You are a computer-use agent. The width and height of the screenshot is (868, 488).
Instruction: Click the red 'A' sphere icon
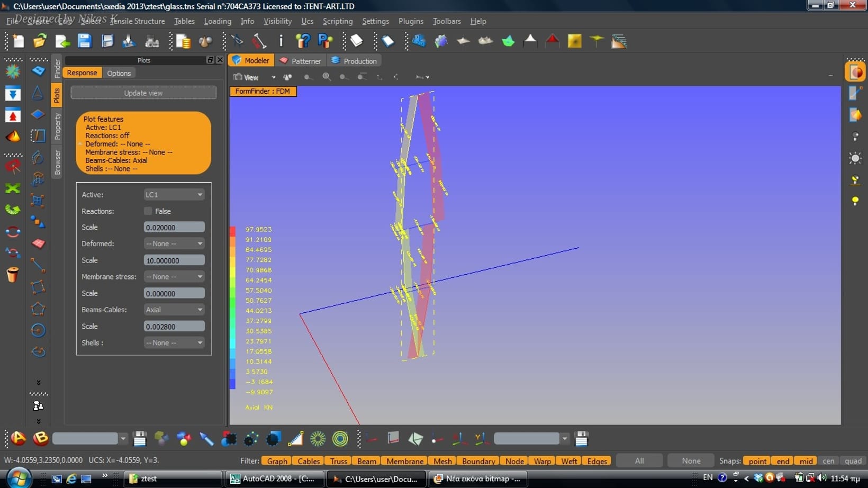click(x=19, y=438)
